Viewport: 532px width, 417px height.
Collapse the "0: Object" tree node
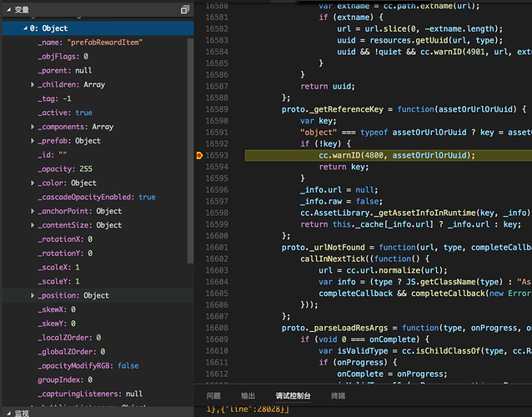click(x=24, y=28)
